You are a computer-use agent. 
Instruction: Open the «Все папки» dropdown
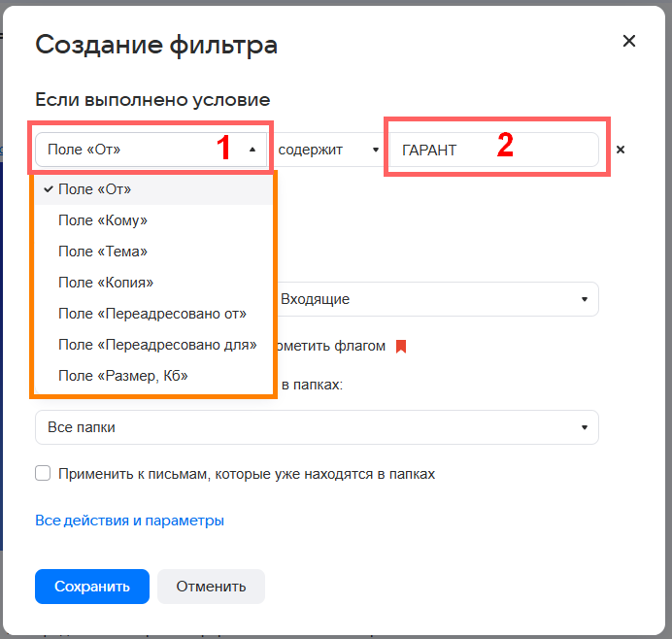317,427
